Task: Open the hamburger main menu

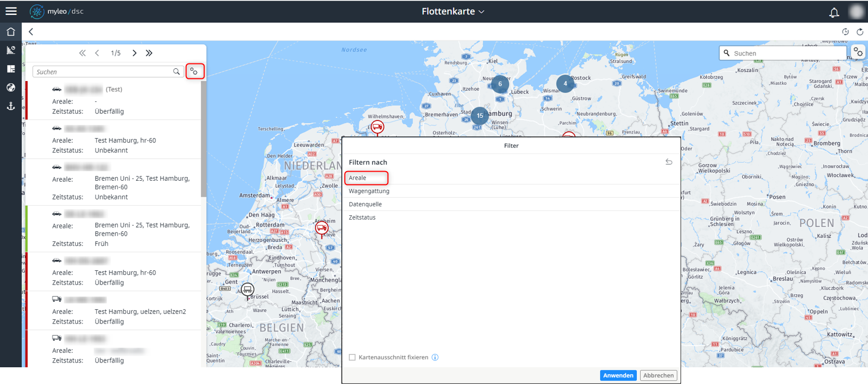Action: click(x=11, y=11)
